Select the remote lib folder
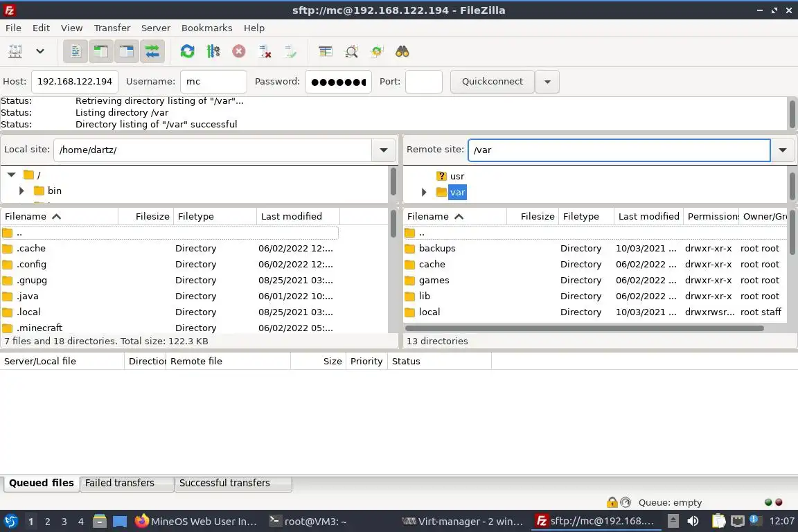Viewport: 798px width, 532px height. [595, 296]
